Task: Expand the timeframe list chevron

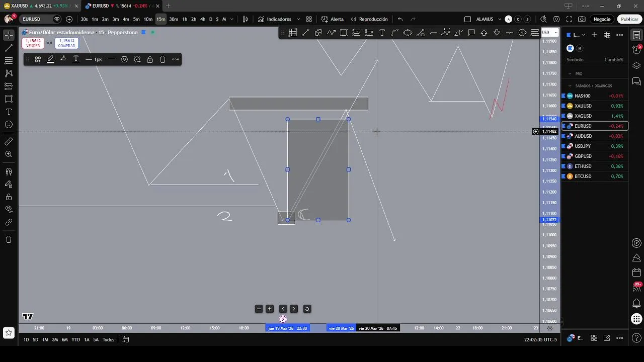Action: click(x=232, y=19)
